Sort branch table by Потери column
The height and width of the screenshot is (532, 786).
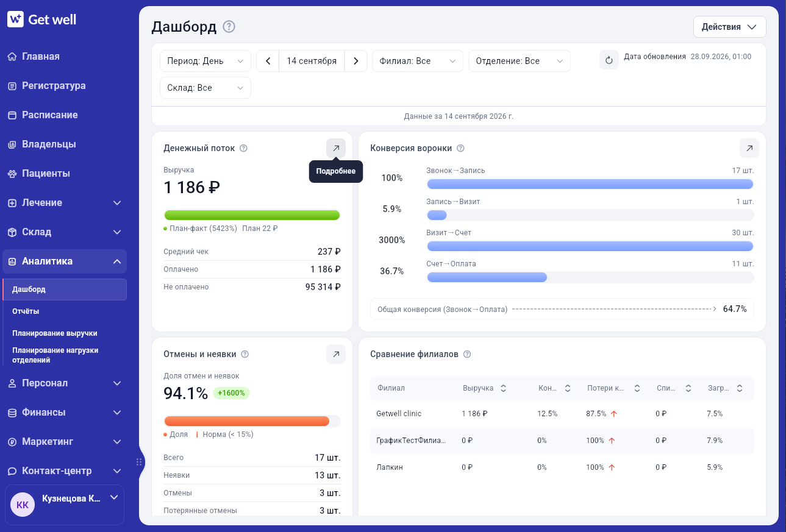[x=637, y=388]
